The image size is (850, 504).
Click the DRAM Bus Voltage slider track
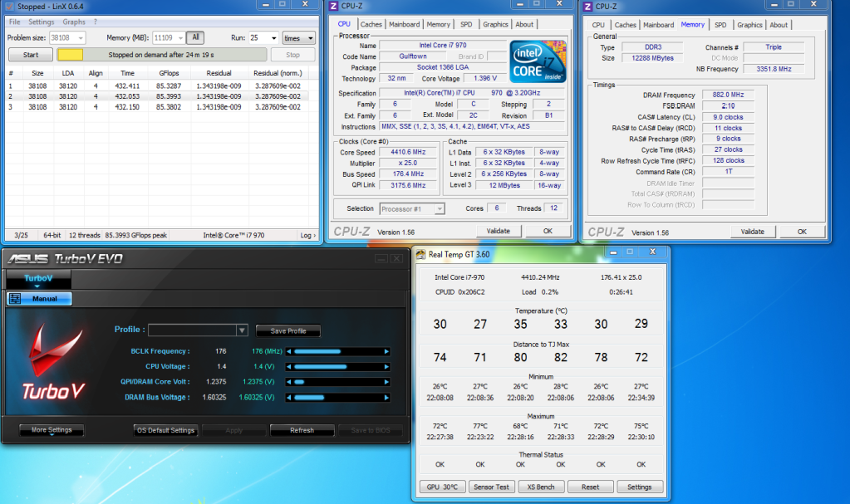(337, 398)
